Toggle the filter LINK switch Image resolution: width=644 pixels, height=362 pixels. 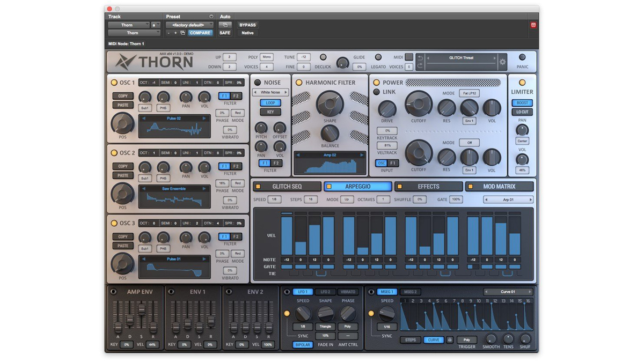376,92
